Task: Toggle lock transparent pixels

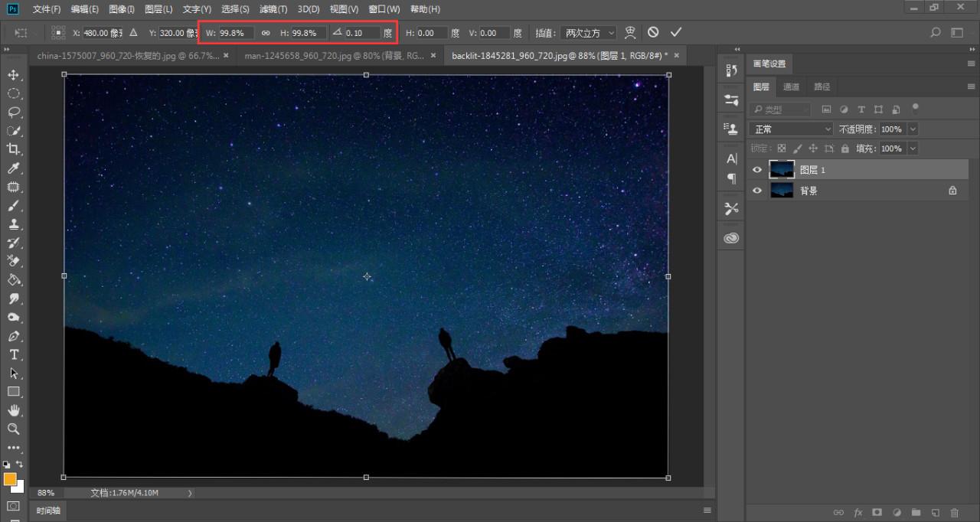Action: (x=782, y=148)
